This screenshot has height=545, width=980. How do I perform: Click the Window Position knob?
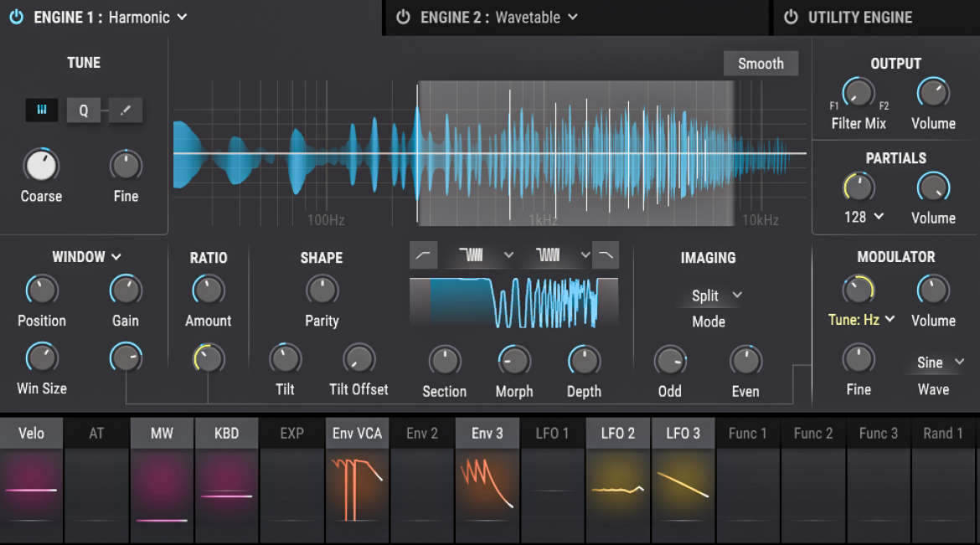42,290
